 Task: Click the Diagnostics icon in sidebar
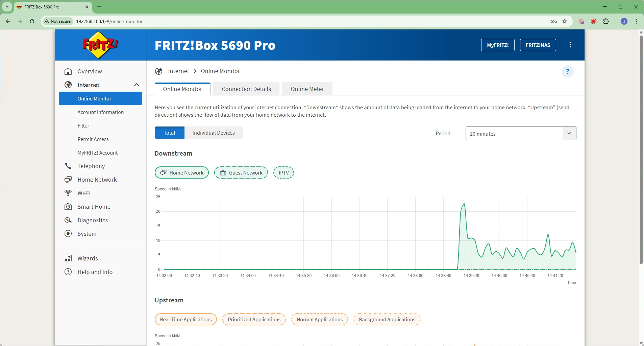click(x=68, y=220)
